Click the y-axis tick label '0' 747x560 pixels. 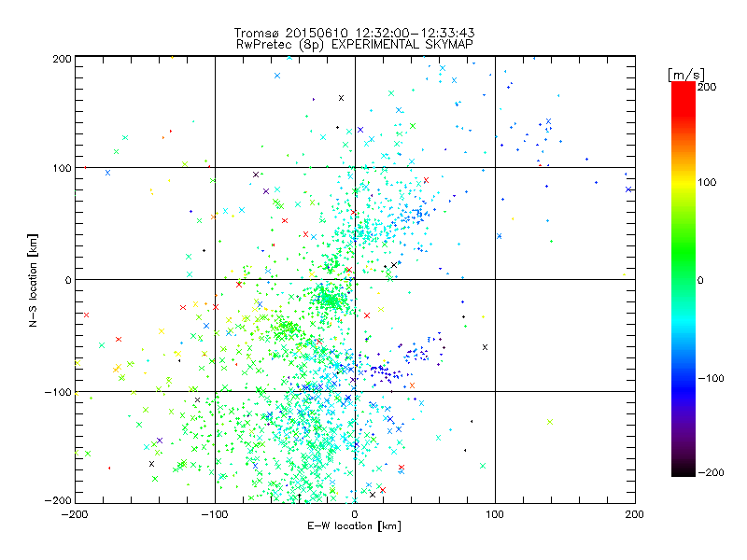point(68,280)
